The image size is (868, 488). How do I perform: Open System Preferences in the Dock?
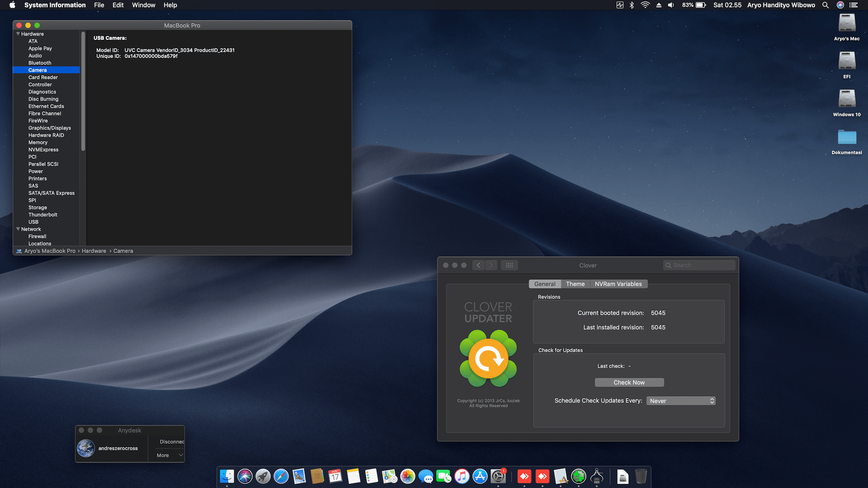[498, 476]
